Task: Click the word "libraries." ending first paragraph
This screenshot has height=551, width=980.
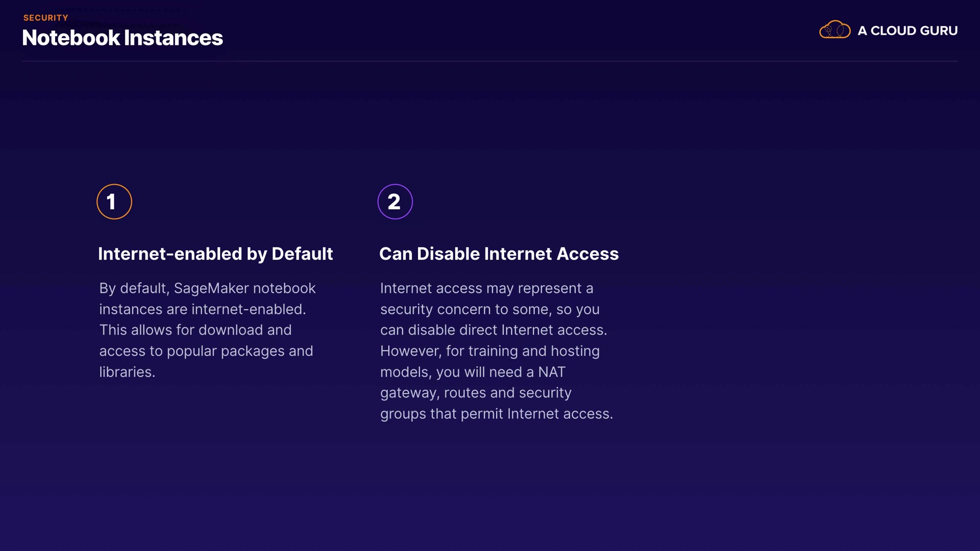Action: [127, 372]
